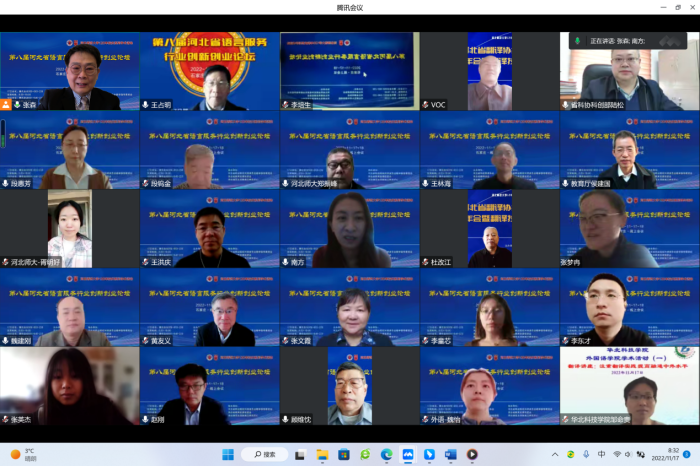The image size is (700, 466).
Task: Click the green speaking mic indicator at top right
Action: [x=578, y=41]
